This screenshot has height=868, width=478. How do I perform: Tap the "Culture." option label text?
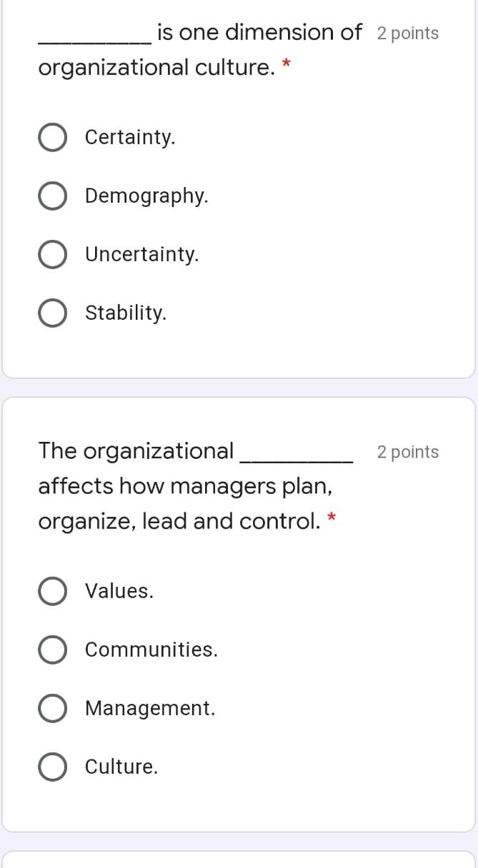coord(121,767)
